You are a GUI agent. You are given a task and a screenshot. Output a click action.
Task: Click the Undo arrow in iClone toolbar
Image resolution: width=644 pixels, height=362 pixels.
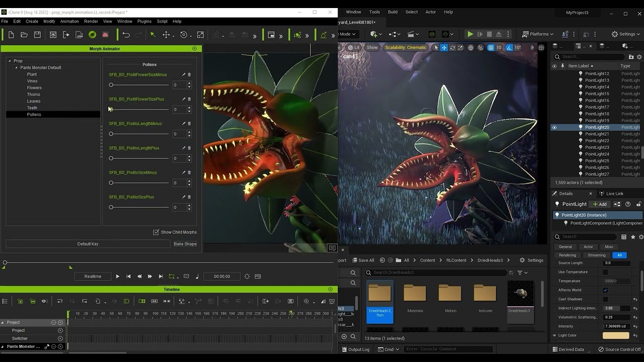click(126, 35)
